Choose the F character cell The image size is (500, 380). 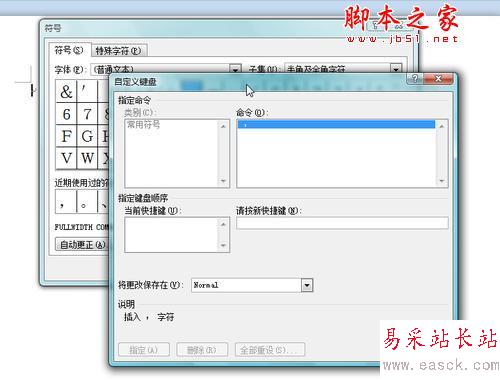click(66, 136)
